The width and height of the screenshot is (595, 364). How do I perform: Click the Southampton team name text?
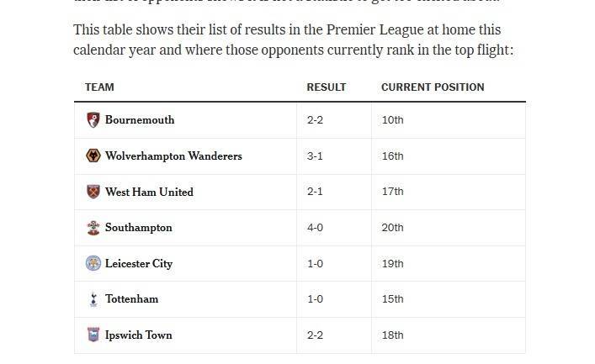tap(138, 228)
